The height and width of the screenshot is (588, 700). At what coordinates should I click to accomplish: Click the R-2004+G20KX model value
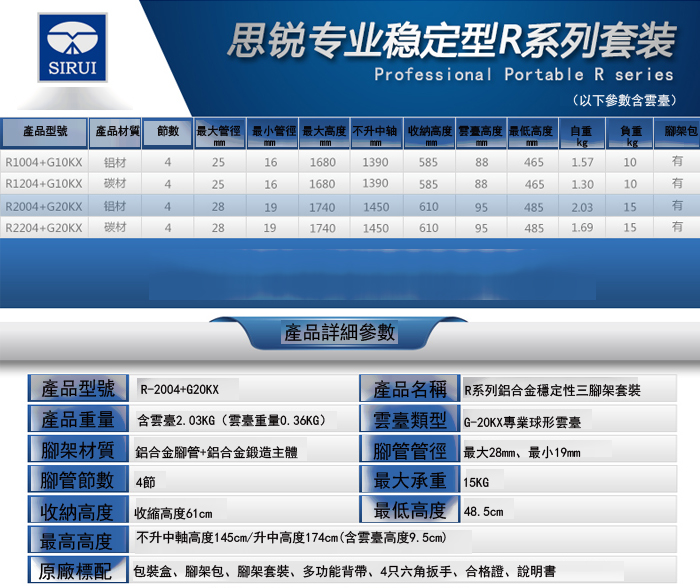pos(180,390)
